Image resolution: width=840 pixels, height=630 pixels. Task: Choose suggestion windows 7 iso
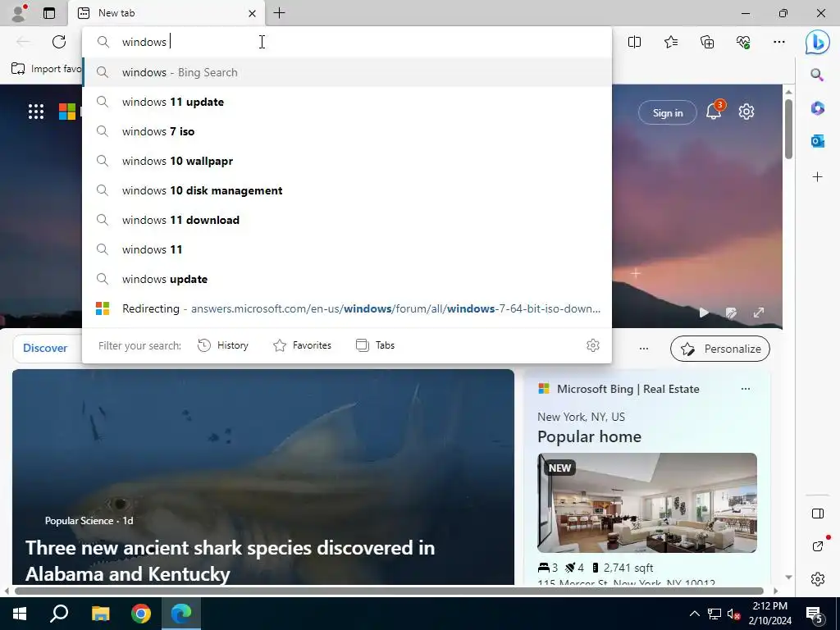pos(347,131)
